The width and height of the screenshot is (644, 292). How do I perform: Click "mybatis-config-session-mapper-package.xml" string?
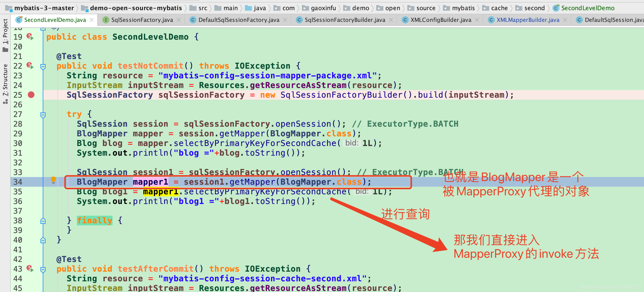point(268,76)
